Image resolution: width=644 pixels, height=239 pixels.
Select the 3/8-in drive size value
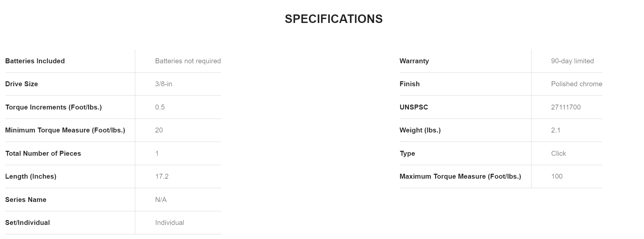[163, 84]
